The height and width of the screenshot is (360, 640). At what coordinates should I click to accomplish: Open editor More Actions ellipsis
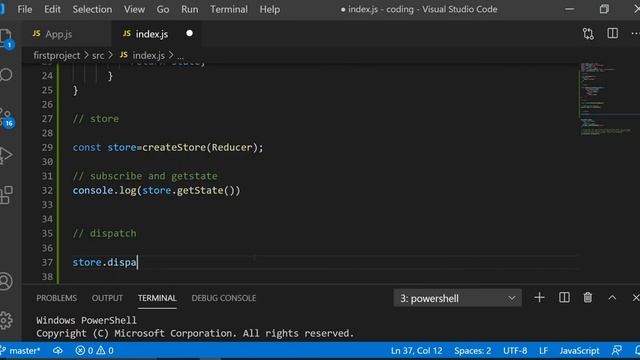click(635, 33)
